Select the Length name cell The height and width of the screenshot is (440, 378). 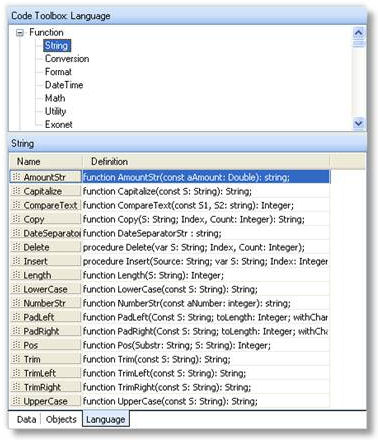point(46,275)
